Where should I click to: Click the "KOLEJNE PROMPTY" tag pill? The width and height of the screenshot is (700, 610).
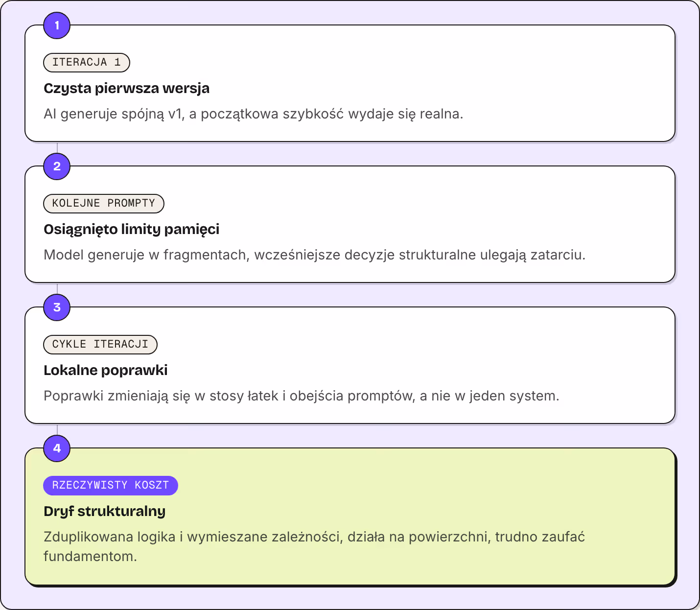(104, 203)
